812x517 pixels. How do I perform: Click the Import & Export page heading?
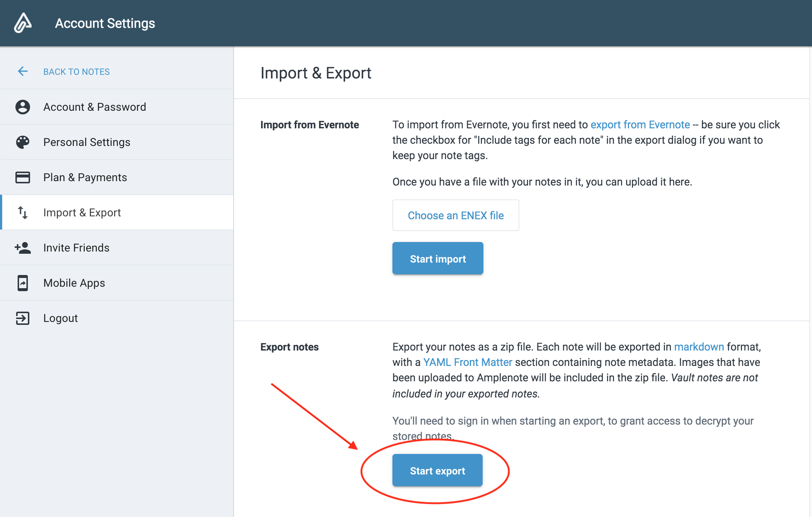tap(316, 73)
